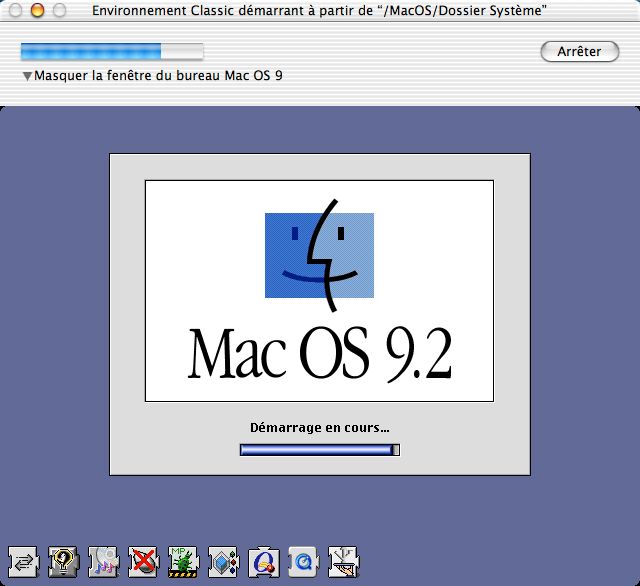
Task: Click the green MP bug debugger extension icon
Action: tap(183, 562)
